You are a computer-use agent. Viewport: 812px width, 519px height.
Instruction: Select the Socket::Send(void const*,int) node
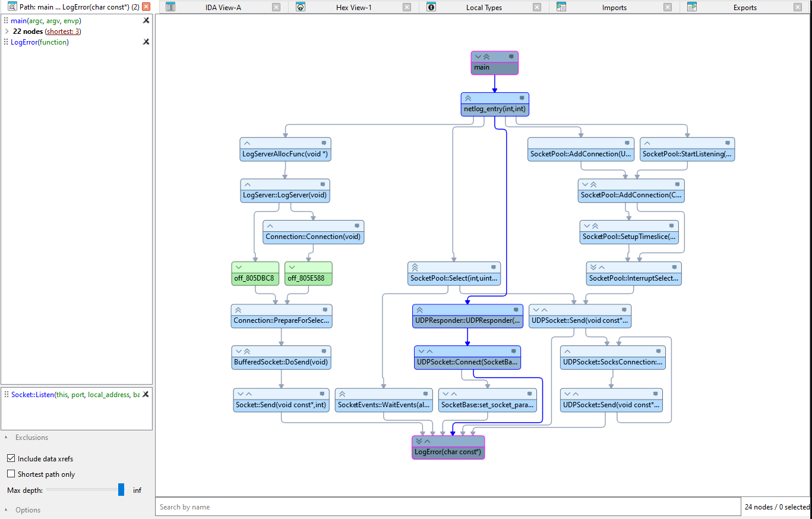point(282,400)
